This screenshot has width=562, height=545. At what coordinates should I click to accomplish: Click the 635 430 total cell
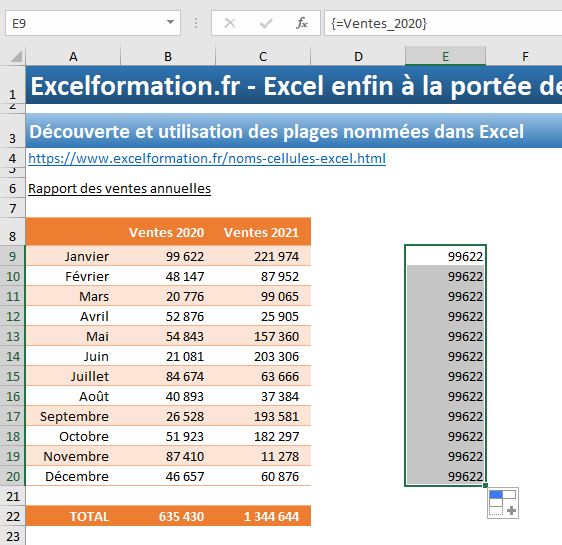168,516
